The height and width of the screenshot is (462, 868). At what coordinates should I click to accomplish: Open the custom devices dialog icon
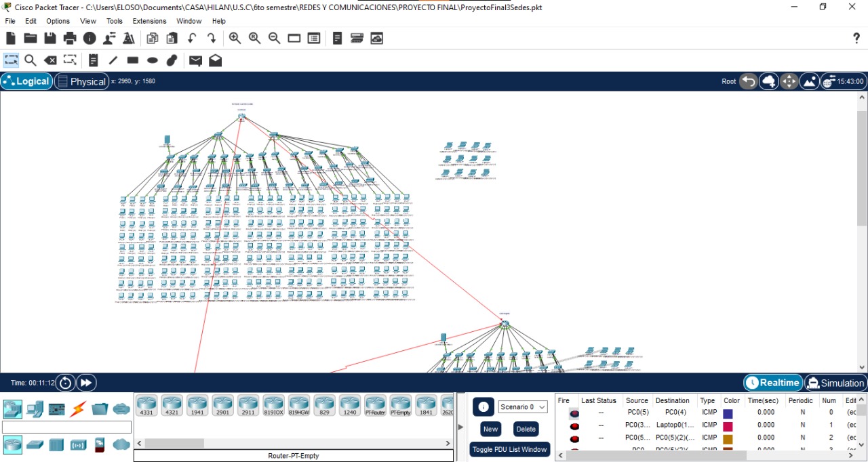point(313,39)
